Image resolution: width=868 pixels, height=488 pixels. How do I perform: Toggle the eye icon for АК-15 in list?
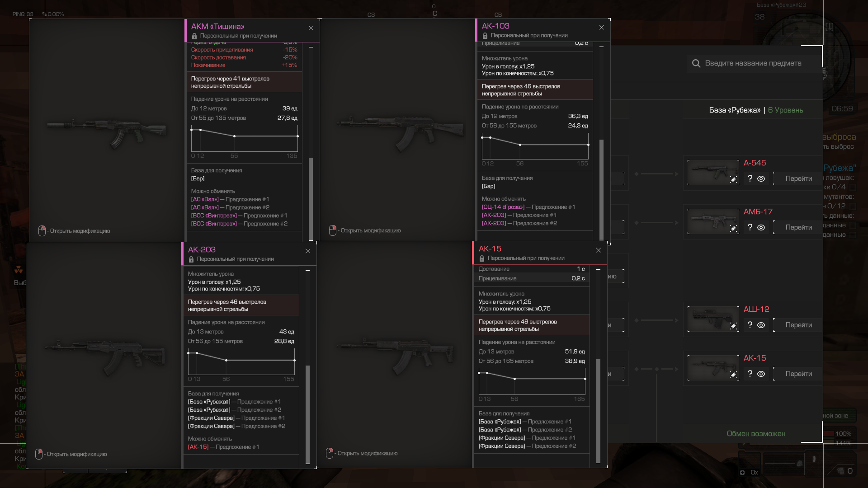(761, 374)
